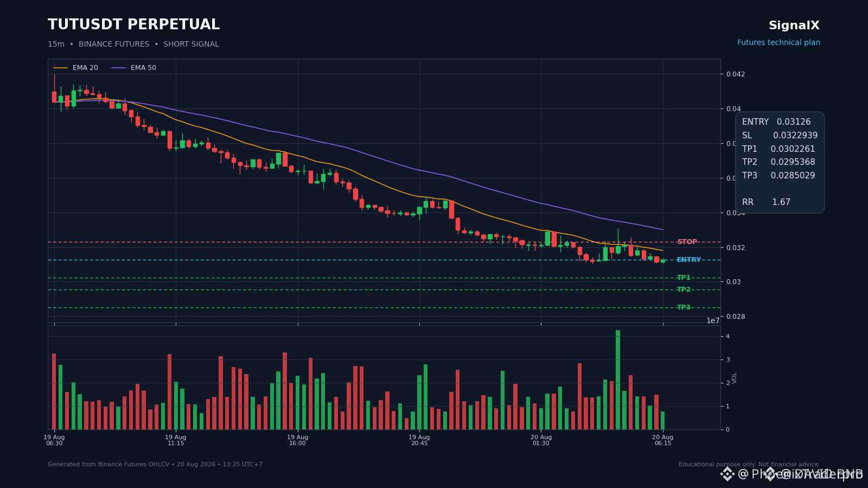Click the 0.032 price axis label
868x488 pixels.
click(x=736, y=248)
